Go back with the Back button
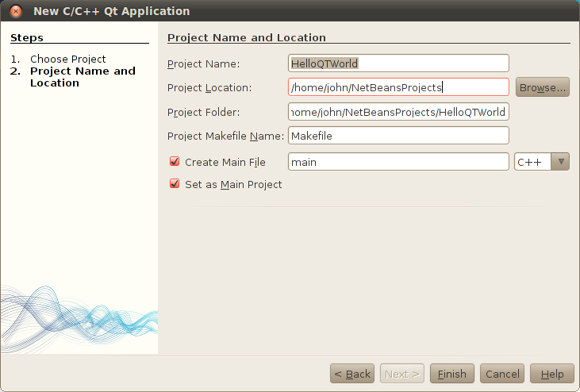This screenshot has width=580, height=392. [351, 374]
